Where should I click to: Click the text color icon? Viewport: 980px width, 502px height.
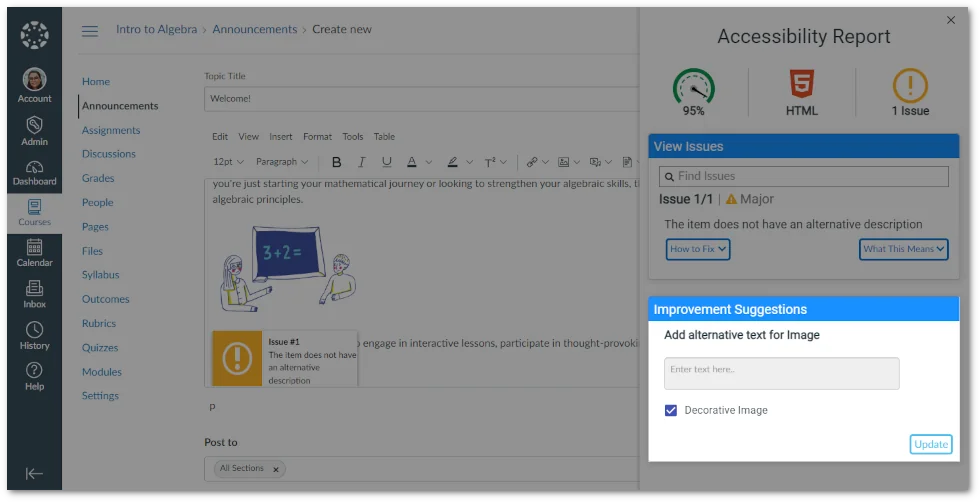pos(412,162)
